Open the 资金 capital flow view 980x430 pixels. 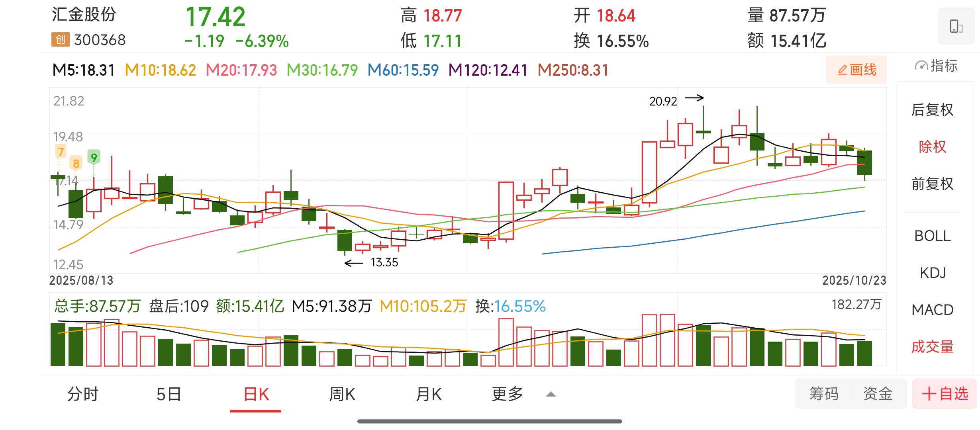(878, 394)
